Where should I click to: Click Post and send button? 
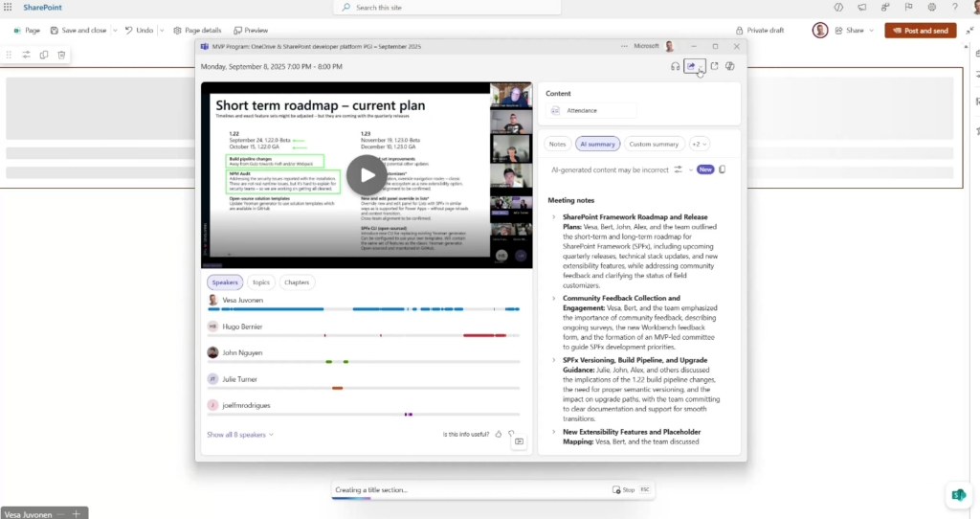921,31
